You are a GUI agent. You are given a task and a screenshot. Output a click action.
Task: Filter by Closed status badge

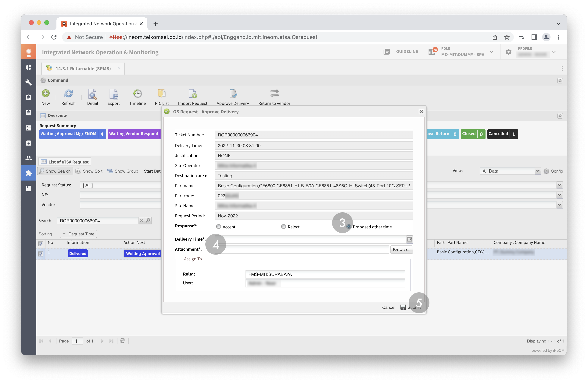pyautogui.click(x=473, y=134)
